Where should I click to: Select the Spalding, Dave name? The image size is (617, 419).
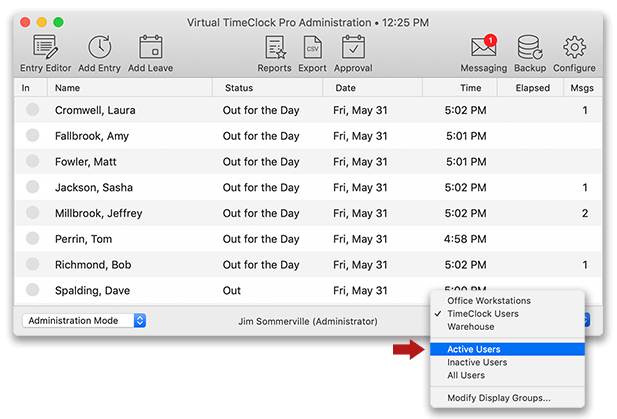coord(92,290)
